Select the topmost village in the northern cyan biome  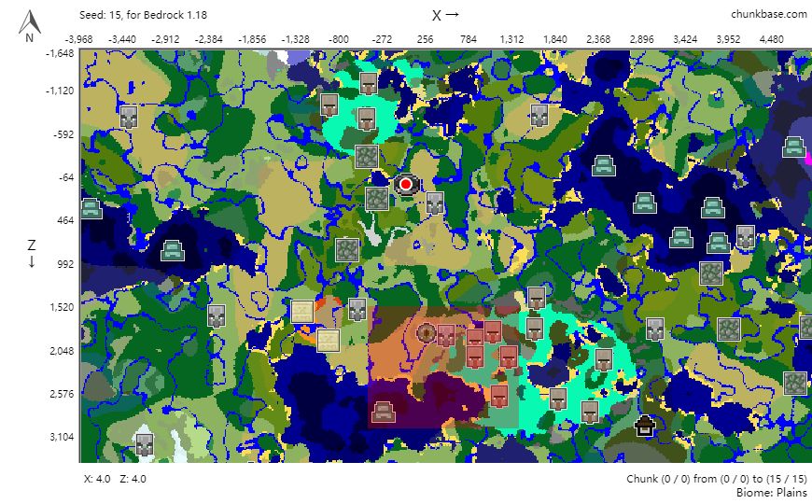(x=368, y=83)
